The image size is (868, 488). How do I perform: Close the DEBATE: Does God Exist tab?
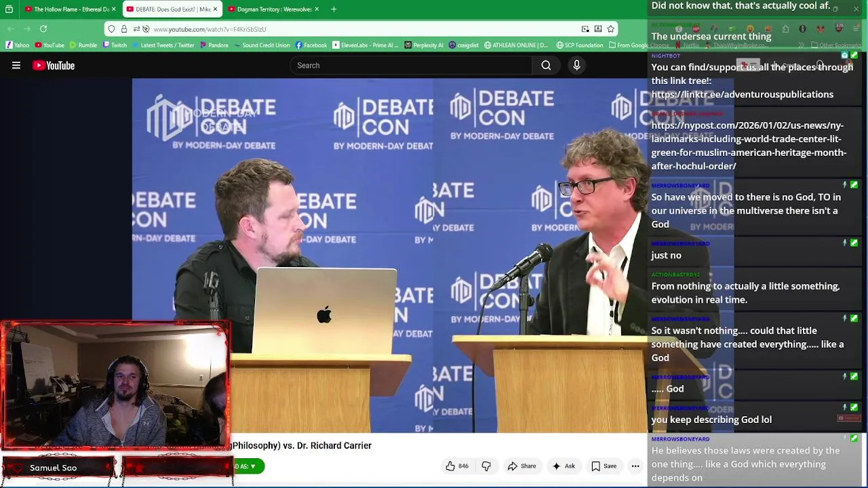215,9
